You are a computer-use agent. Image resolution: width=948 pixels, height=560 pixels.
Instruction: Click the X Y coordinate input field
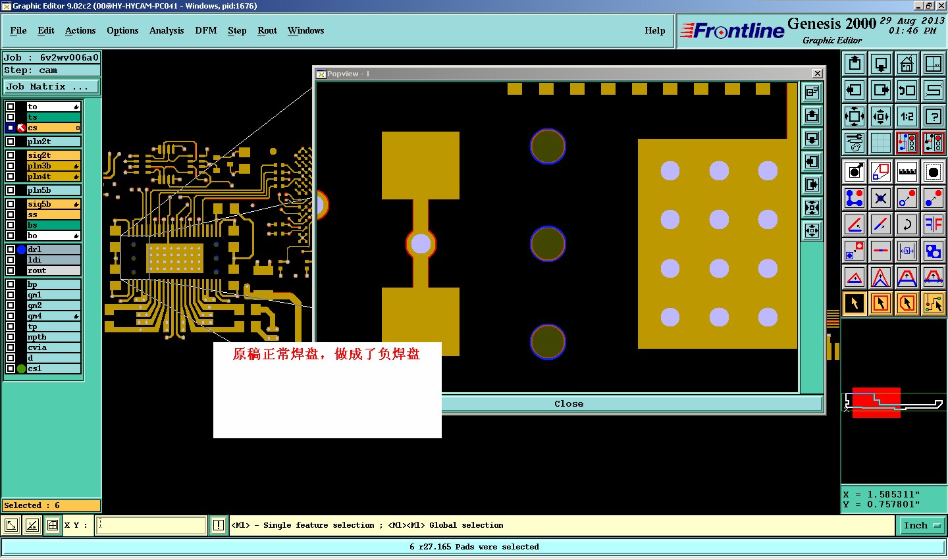tap(151, 525)
